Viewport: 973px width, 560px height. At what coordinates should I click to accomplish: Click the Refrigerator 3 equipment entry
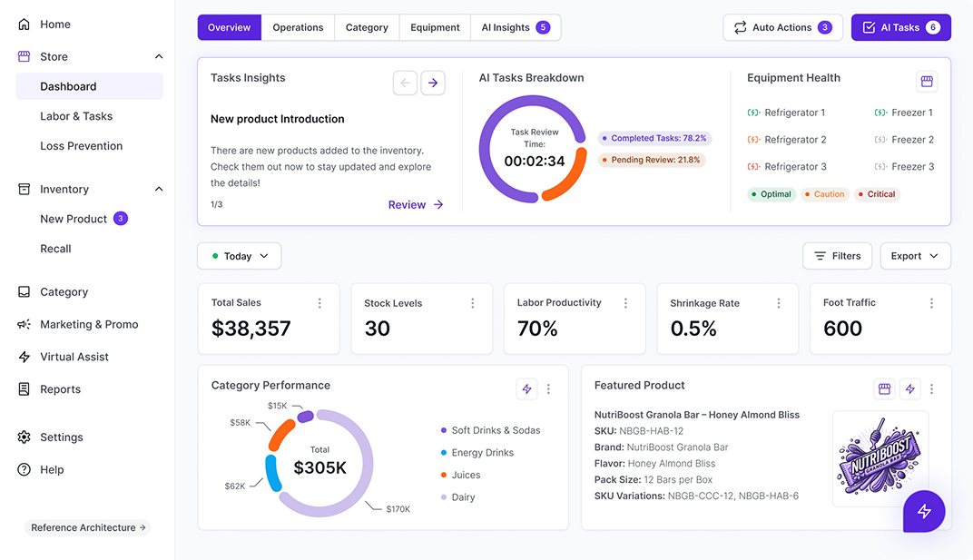787,167
